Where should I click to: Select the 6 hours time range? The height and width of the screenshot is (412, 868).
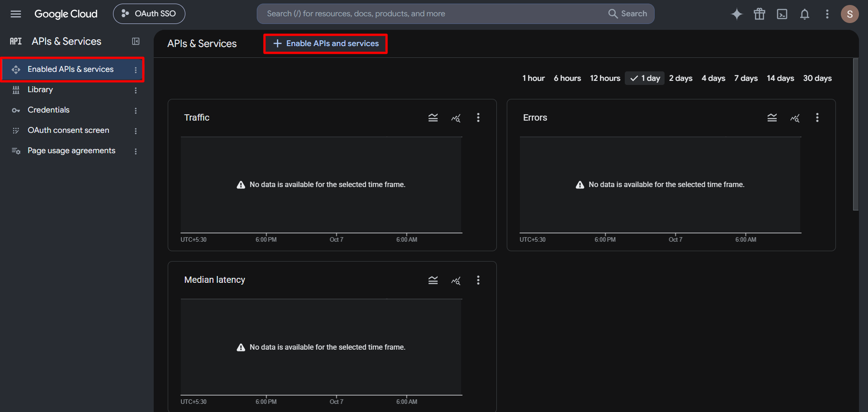click(567, 78)
